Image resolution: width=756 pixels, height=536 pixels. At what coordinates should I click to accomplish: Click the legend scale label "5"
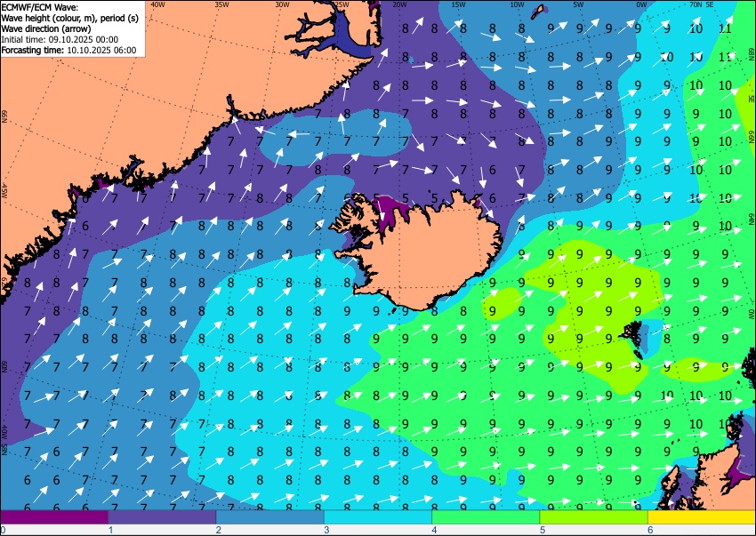coord(543,530)
